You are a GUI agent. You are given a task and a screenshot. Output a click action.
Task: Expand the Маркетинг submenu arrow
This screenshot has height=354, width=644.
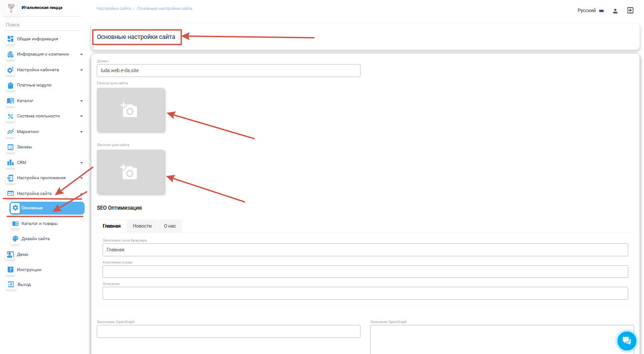click(x=82, y=132)
